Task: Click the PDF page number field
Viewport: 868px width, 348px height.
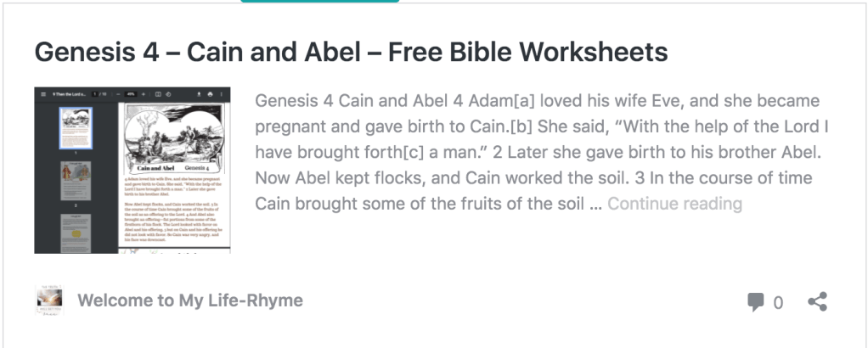Action: tap(94, 94)
